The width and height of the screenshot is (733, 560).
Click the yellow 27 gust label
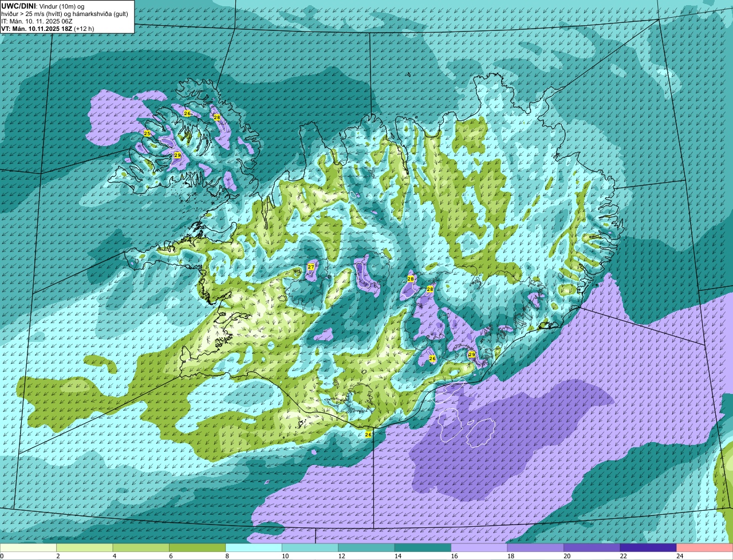pyautogui.click(x=311, y=267)
